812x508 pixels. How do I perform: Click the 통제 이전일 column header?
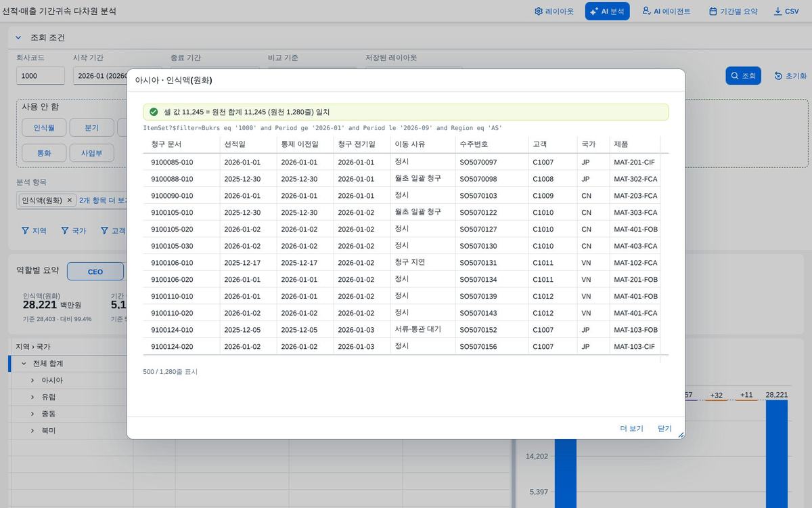click(305, 144)
